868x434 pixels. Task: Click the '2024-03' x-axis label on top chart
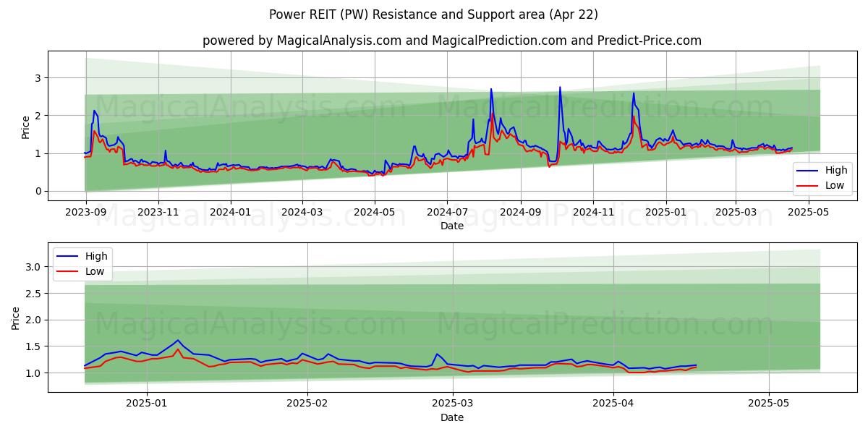click(x=302, y=213)
